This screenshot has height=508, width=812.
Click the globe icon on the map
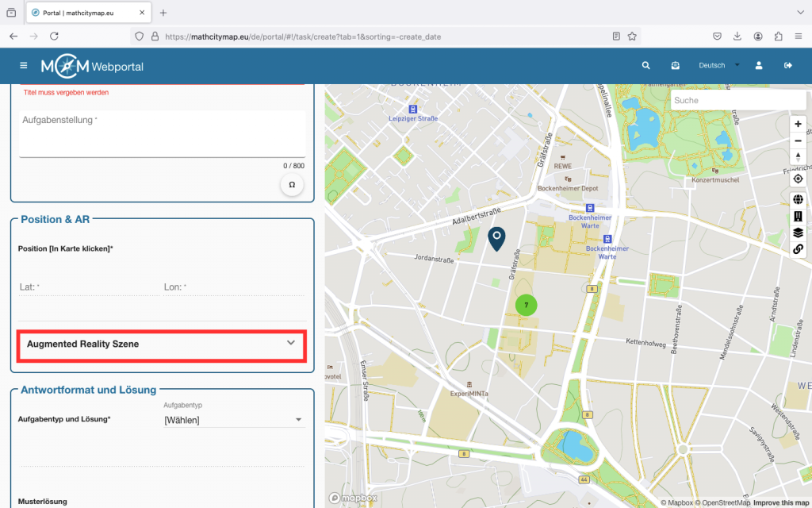[x=798, y=200]
